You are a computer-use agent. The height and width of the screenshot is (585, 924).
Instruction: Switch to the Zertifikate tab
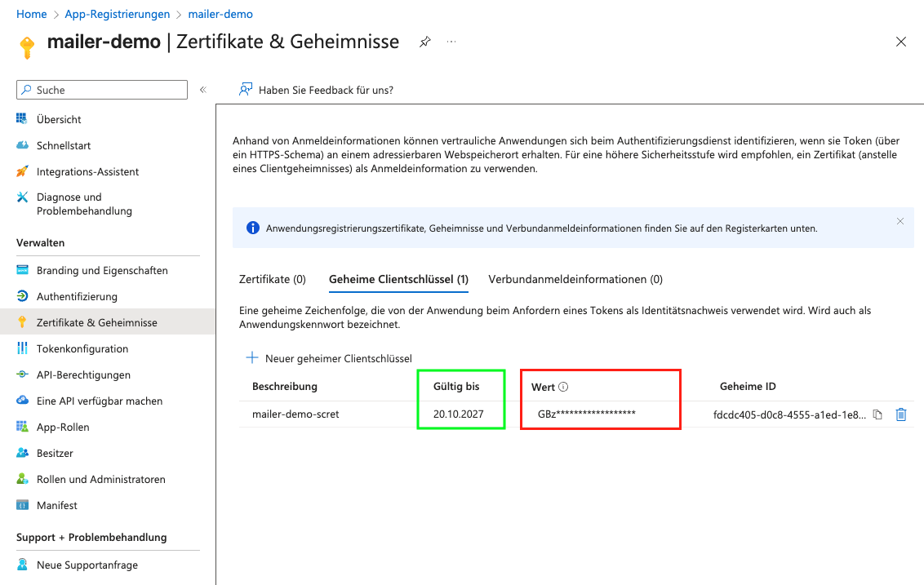coord(272,278)
